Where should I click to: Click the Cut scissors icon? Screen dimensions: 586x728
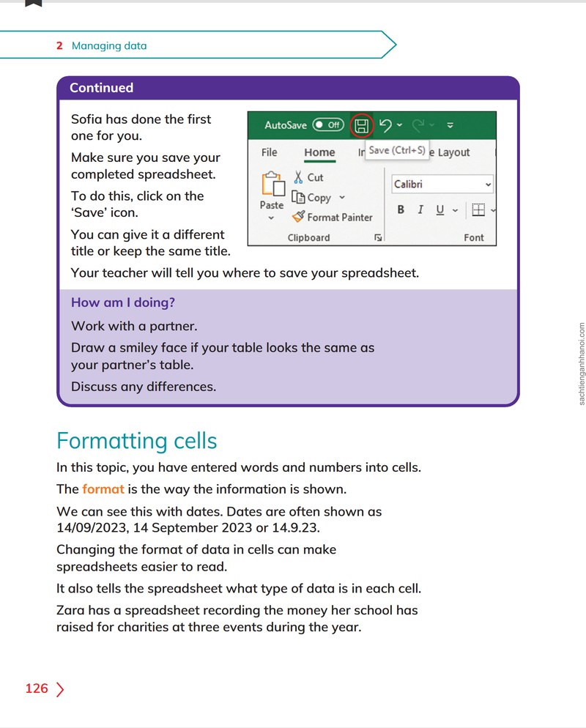click(298, 177)
